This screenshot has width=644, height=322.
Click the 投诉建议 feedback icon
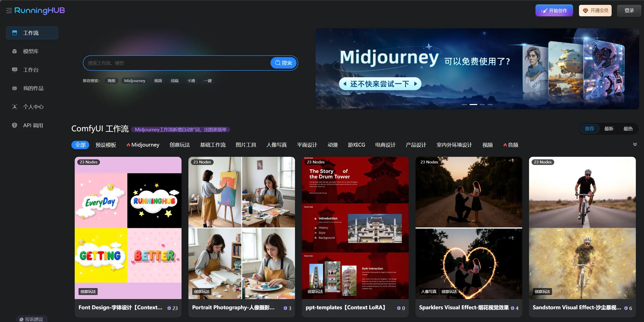(x=22, y=319)
